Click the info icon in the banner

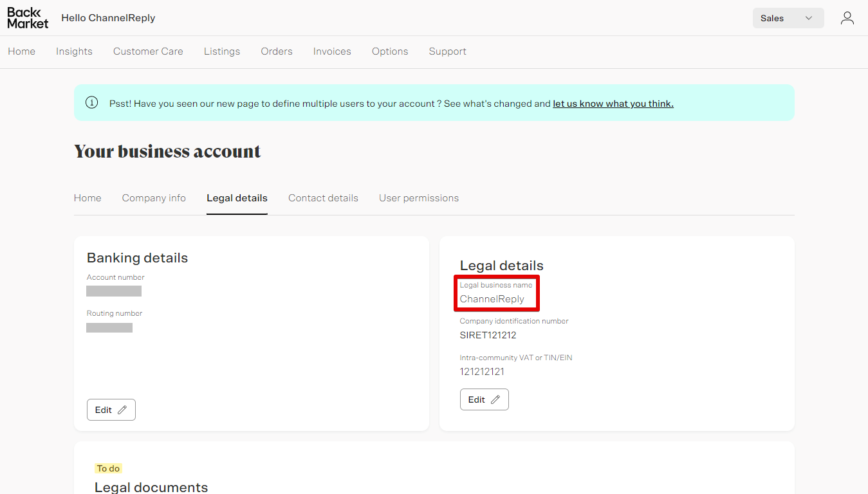92,103
